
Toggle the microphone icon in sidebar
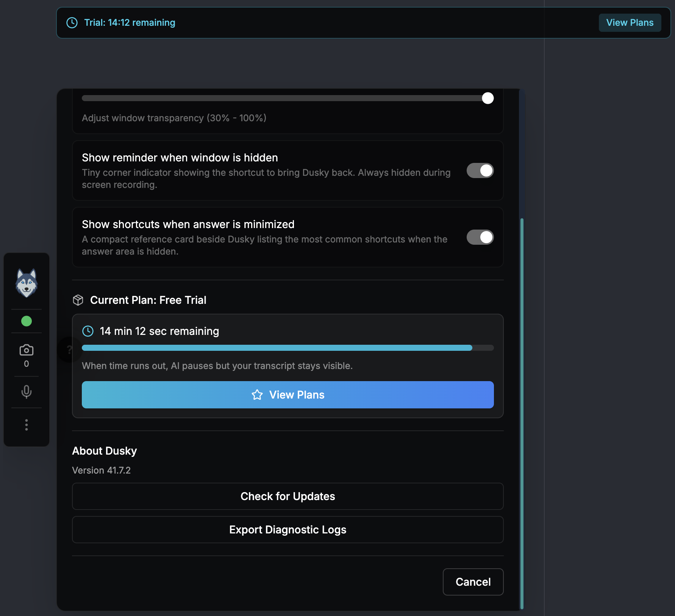[27, 392]
